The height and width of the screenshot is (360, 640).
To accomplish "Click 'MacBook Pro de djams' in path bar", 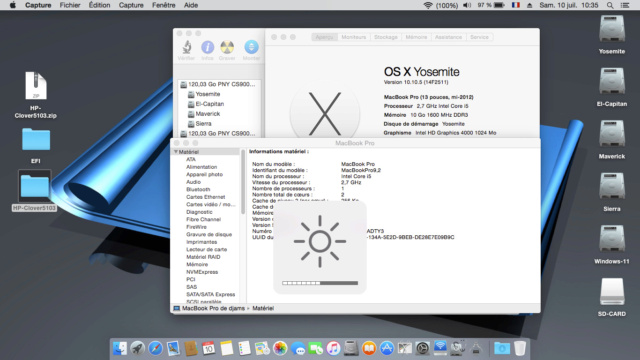I will (x=213, y=308).
